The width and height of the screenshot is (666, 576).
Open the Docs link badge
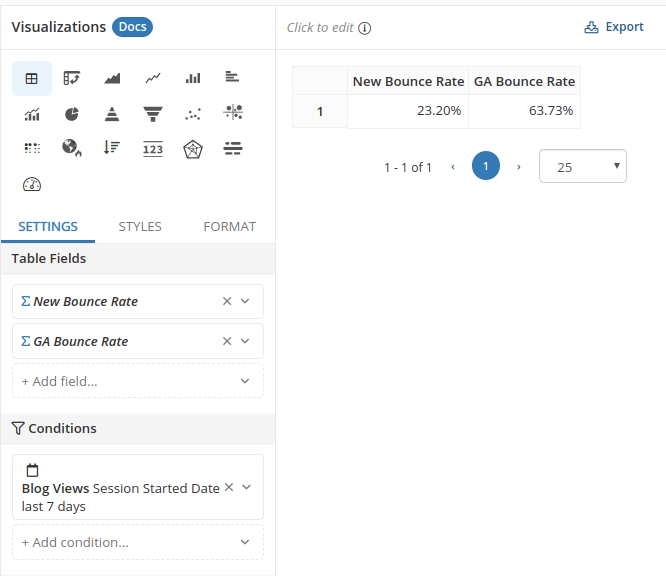coord(132,27)
